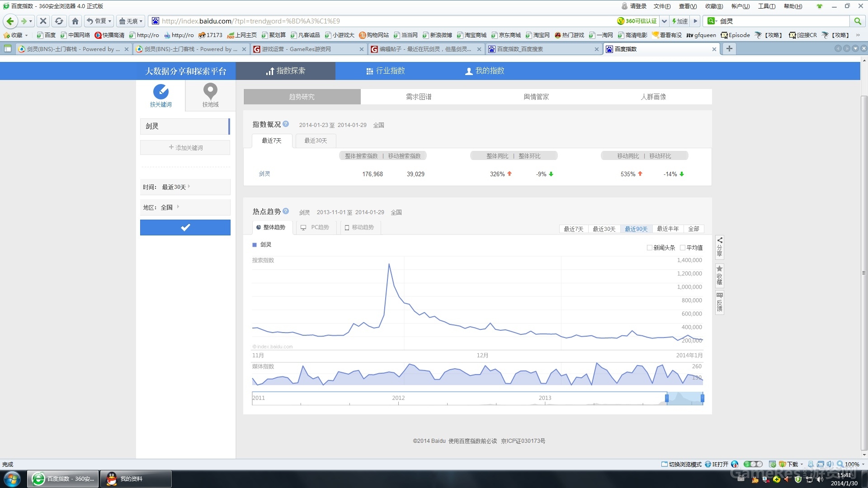Select 全部 range in trend chart
Screen dimensions: 868x488
693,229
